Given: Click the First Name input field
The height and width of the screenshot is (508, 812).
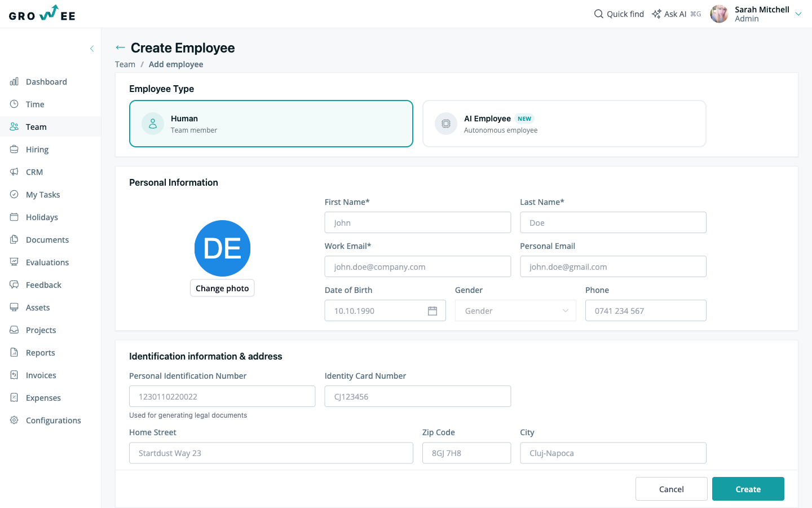Looking at the screenshot, I should click(418, 222).
